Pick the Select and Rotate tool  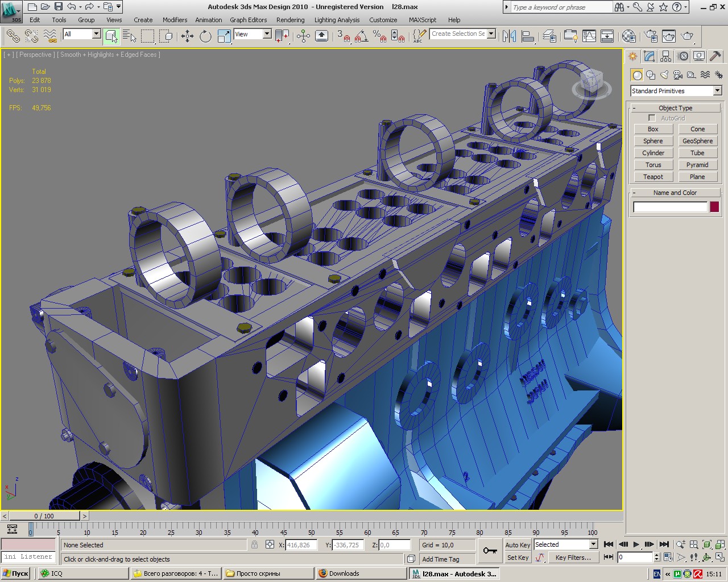tap(205, 36)
